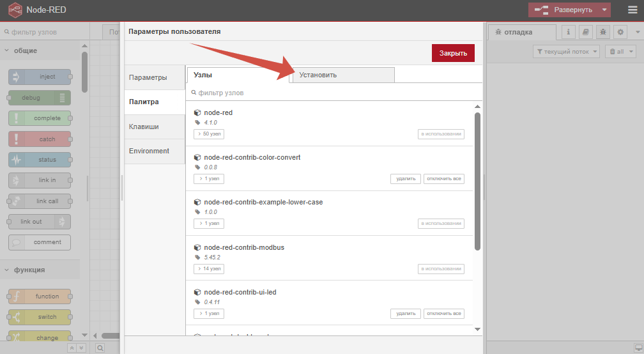Click the red 'Закрыть' button
The image size is (644, 354).
coord(453,53)
